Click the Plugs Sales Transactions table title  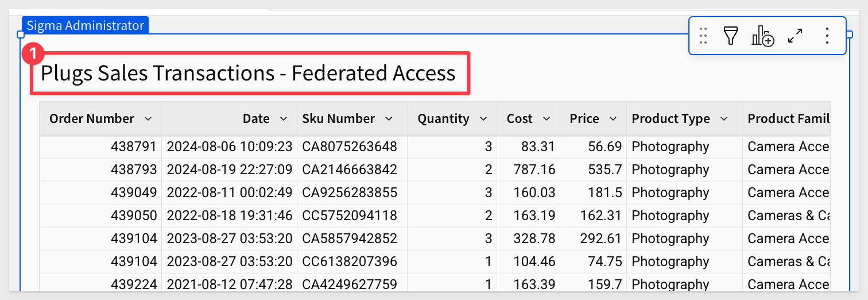pos(248,74)
